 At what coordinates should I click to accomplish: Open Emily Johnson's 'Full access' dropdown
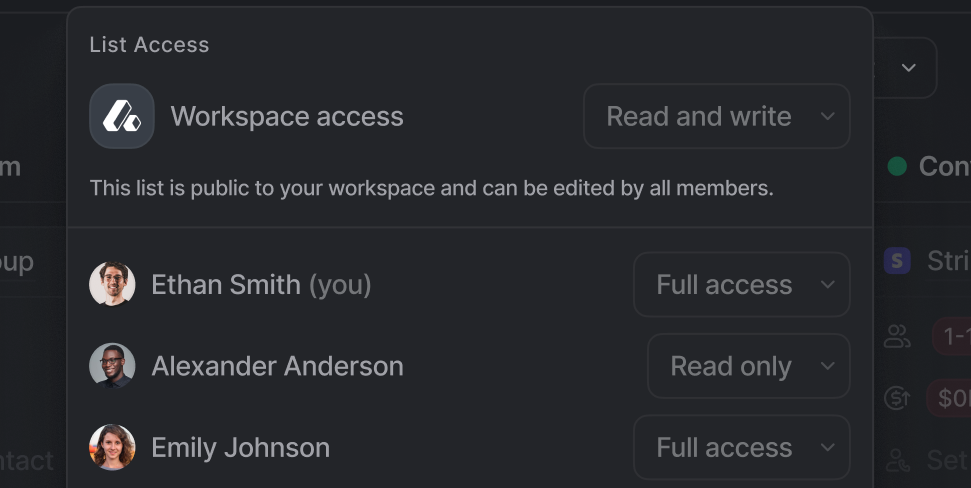pyautogui.click(x=741, y=447)
